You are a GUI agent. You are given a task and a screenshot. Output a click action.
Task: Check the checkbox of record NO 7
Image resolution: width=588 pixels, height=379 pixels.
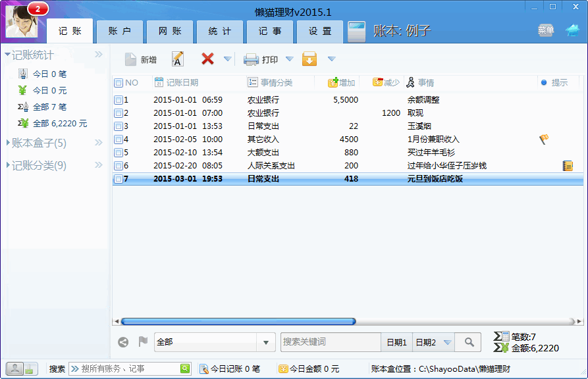click(x=119, y=178)
